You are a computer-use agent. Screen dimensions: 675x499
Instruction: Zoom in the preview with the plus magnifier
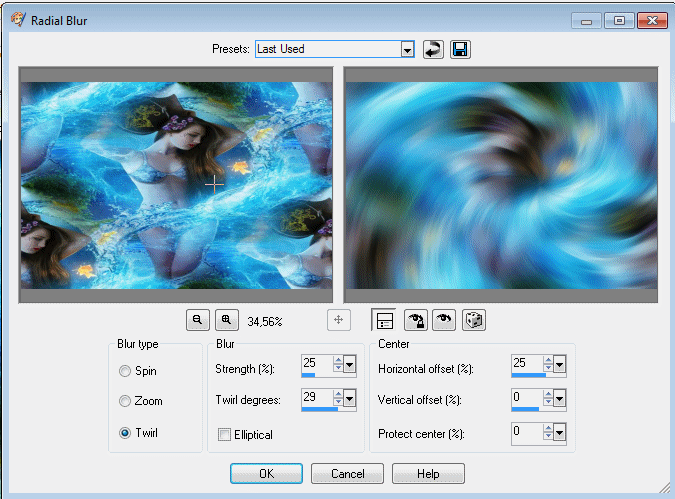226,320
